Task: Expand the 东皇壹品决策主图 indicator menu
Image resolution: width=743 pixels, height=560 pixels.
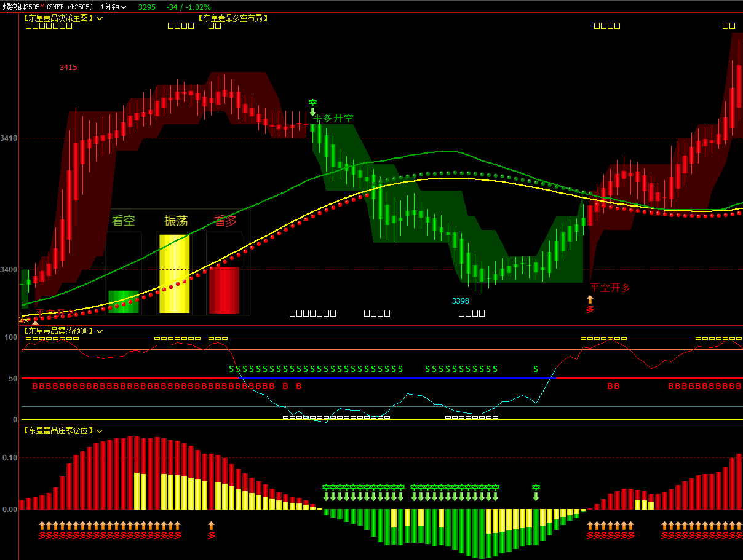Action: coord(100,18)
